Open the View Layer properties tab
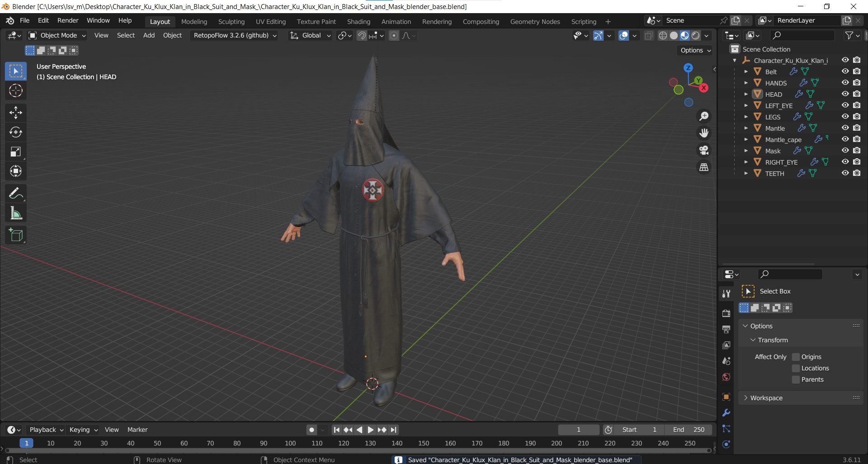 tap(726, 345)
